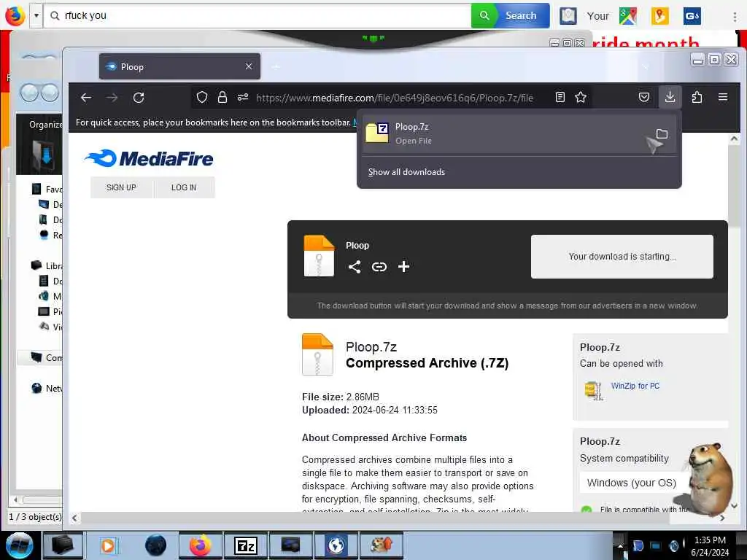The image size is (747, 560).
Task: Select the Ploop browser tab
Action: (179, 66)
